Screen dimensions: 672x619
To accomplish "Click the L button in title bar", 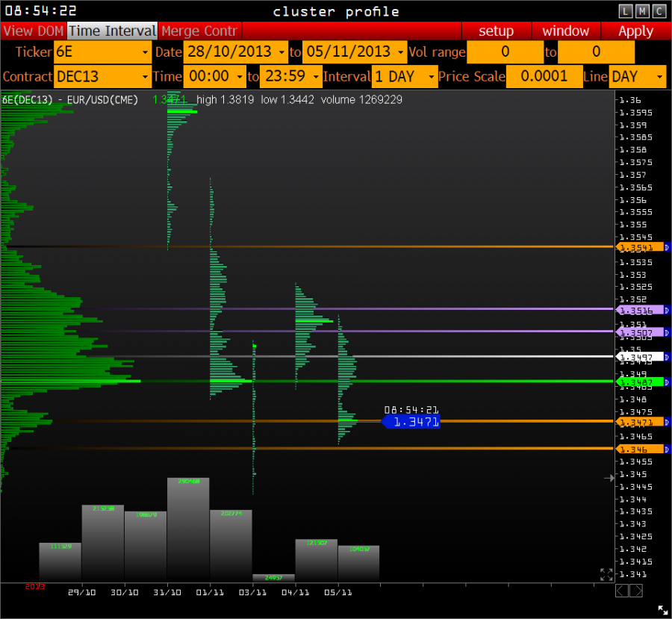I will point(625,10).
